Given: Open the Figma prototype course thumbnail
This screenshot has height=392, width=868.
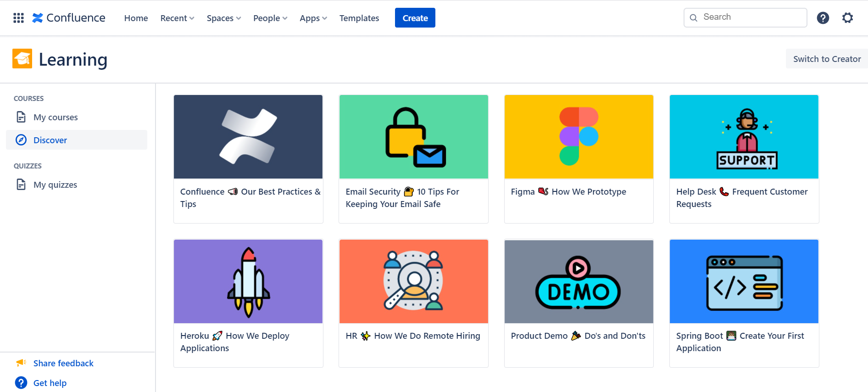Looking at the screenshot, I should (x=579, y=137).
